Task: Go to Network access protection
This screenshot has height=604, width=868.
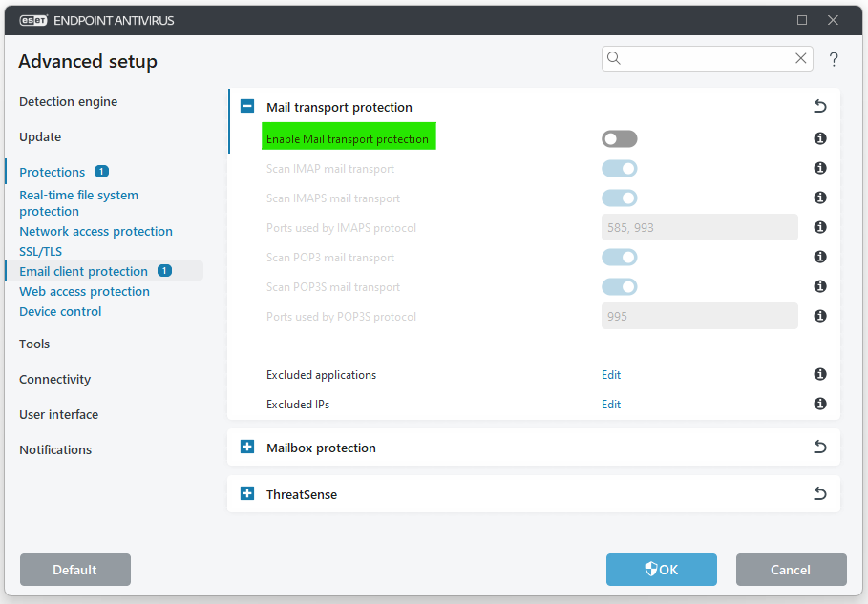Action: (95, 231)
